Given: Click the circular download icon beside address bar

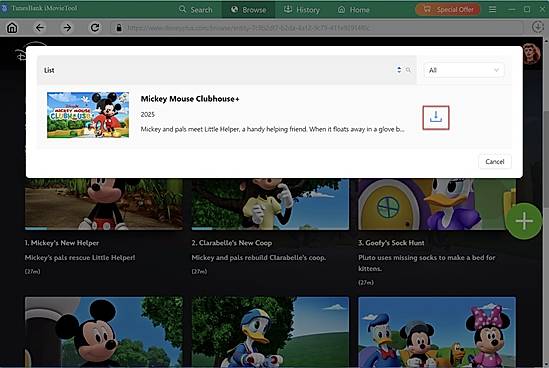Looking at the screenshot, I should (537, 27).
